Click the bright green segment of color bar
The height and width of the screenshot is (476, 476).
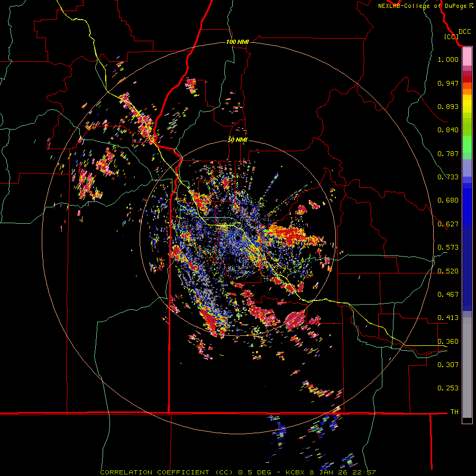point(467,144)
